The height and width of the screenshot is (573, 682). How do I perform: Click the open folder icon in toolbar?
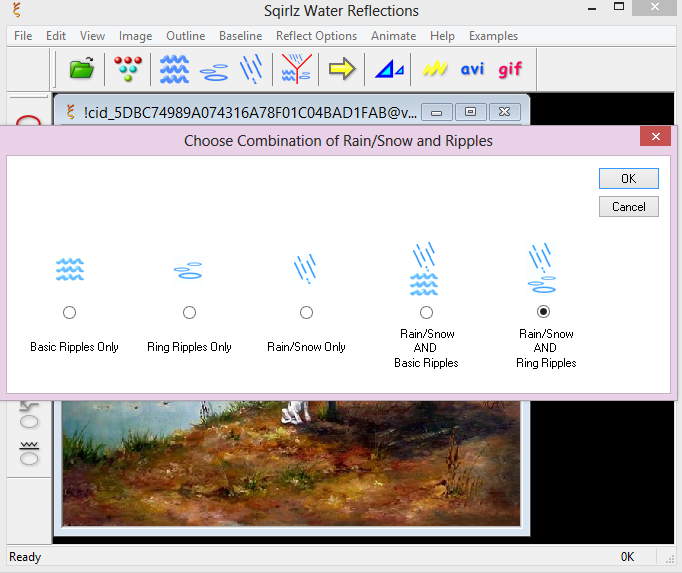pos(81,69)
